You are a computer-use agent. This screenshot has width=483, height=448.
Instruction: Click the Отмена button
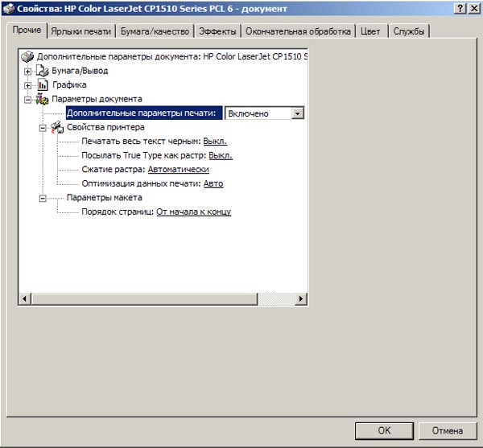pos(448,430)
